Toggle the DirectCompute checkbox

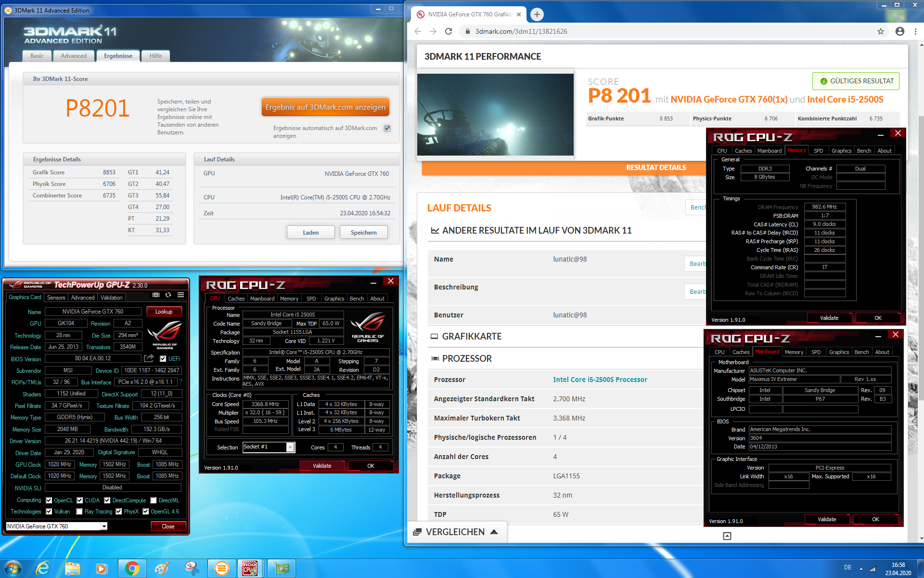[x=107, y=500]
